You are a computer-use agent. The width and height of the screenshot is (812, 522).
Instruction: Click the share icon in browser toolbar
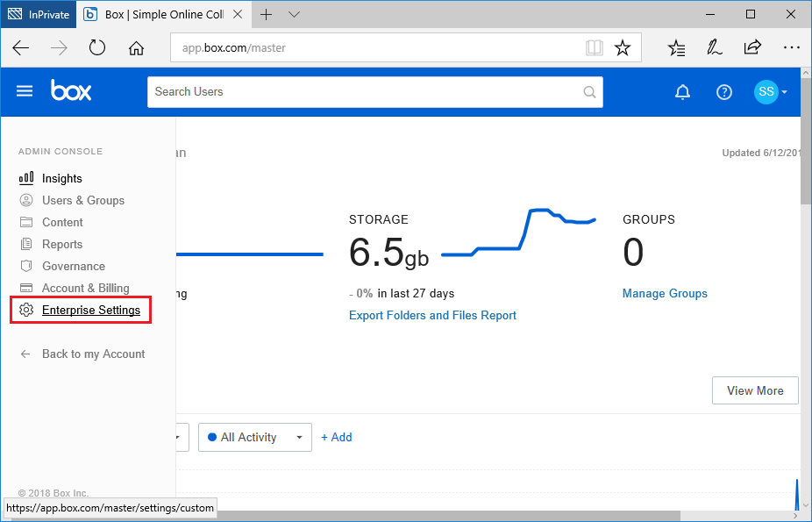tap(752, 48)
